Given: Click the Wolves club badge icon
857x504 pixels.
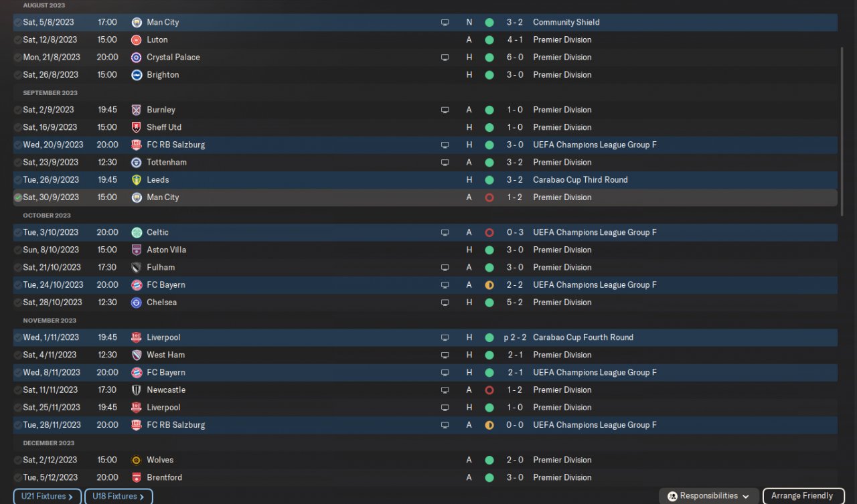Looking at the screenshot, I should (x=137, y=460).
